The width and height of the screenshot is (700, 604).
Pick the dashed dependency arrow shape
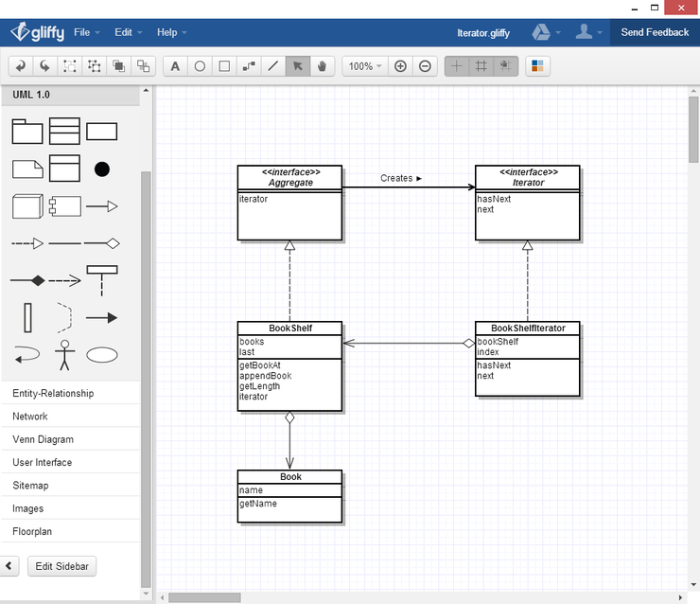(64, 280)
